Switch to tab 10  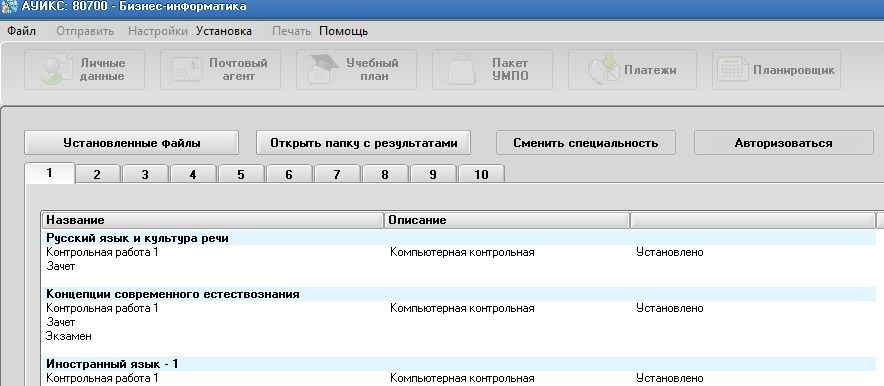pos(481,174)
